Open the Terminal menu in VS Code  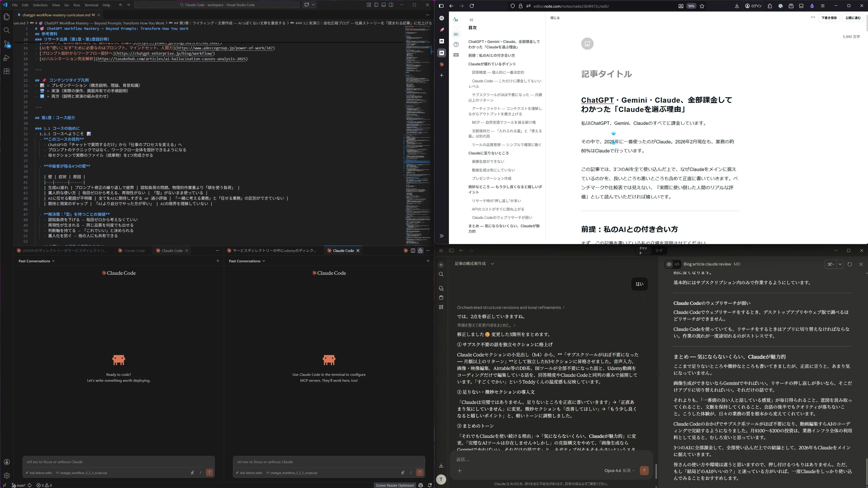91,5
